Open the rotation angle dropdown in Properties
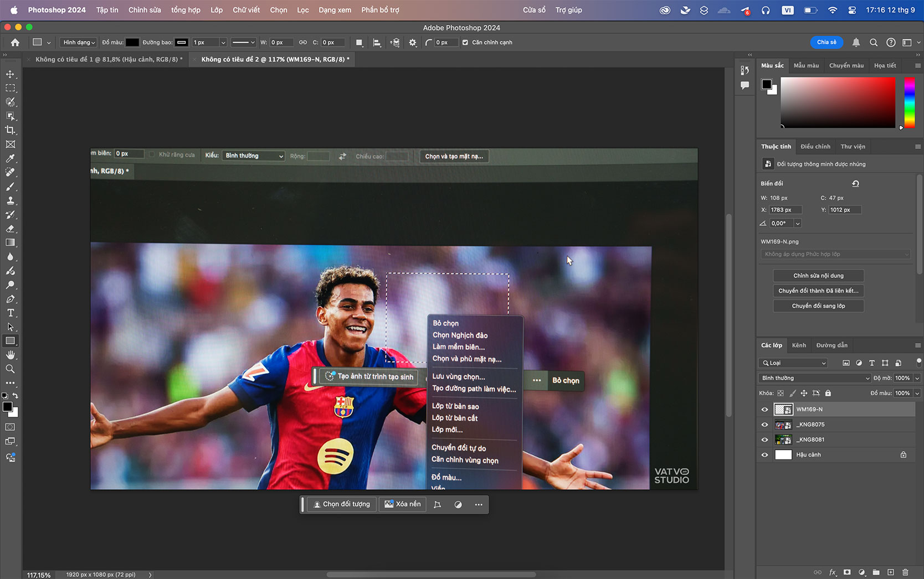This screenshot has width=924, height=579. click(798, 224)
